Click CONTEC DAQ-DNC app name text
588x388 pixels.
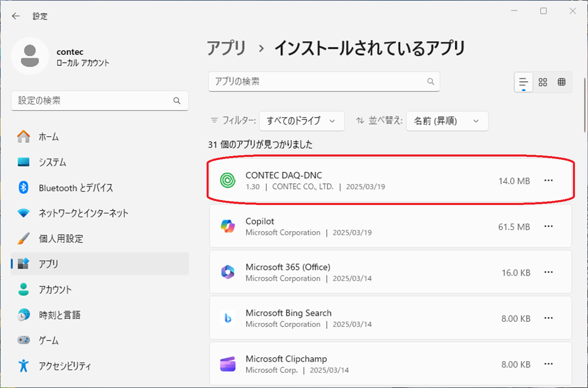click(284, 175)
